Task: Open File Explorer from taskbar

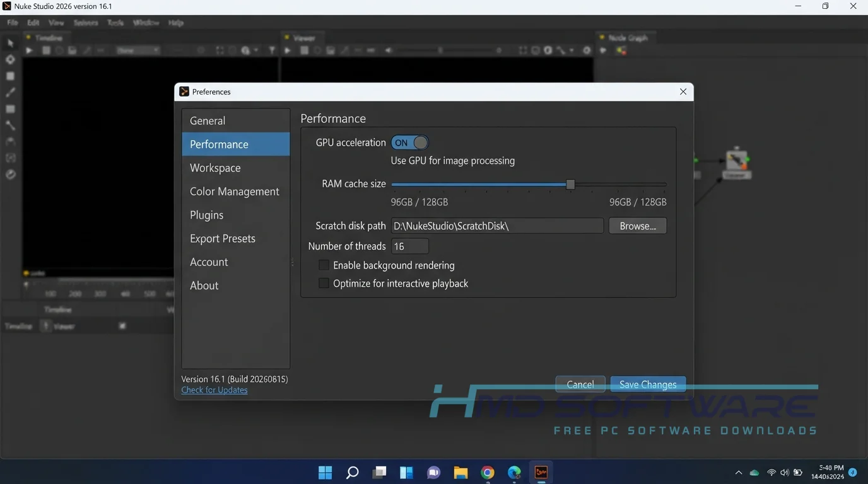Action: pyautogui.click(x=460, y=473)
